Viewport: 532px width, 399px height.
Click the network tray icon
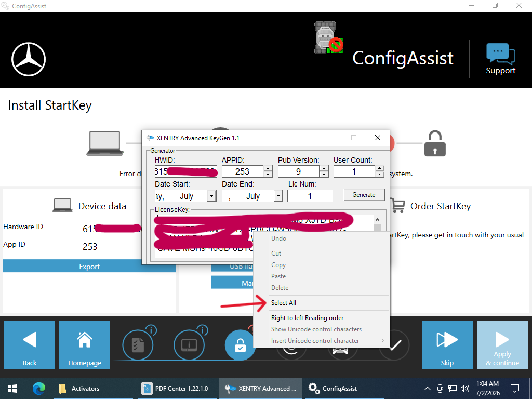453,389
